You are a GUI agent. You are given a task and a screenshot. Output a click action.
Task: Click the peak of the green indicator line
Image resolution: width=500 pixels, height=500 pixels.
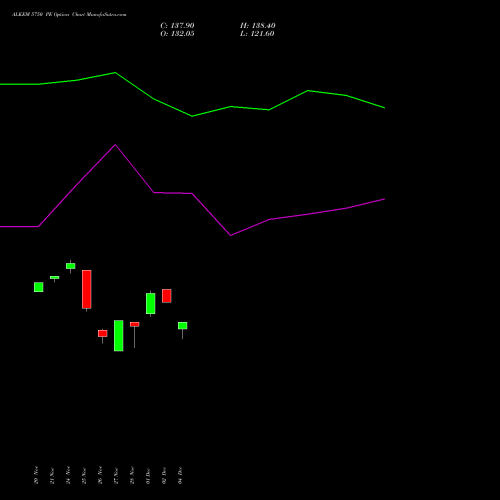tap(115, 72)
